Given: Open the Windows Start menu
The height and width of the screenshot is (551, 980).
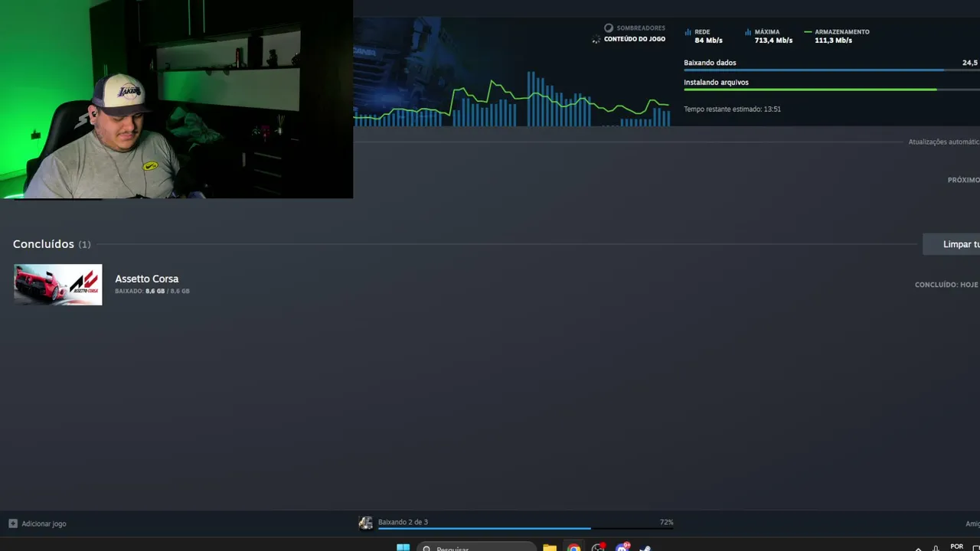Looking at the screenshot, I should click(403, 547).
